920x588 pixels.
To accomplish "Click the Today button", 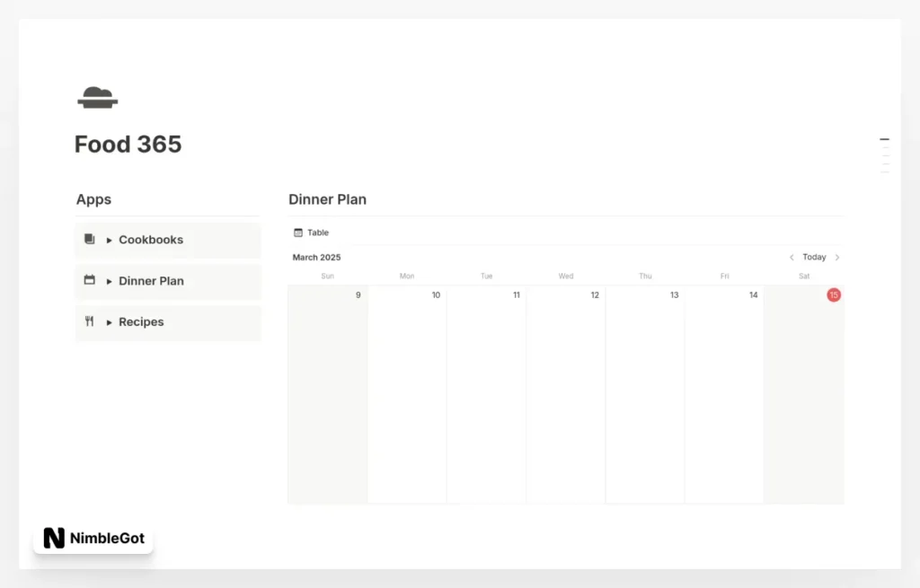I will 814,258.
